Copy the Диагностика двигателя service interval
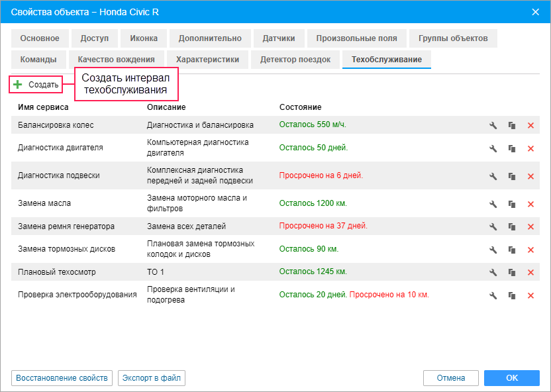This screenshot has height=392, width=551. click(x=511, y=148)
